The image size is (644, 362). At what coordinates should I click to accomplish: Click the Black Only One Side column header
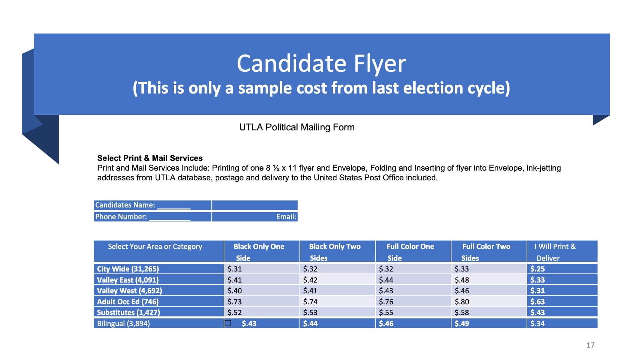click(259, 252)
